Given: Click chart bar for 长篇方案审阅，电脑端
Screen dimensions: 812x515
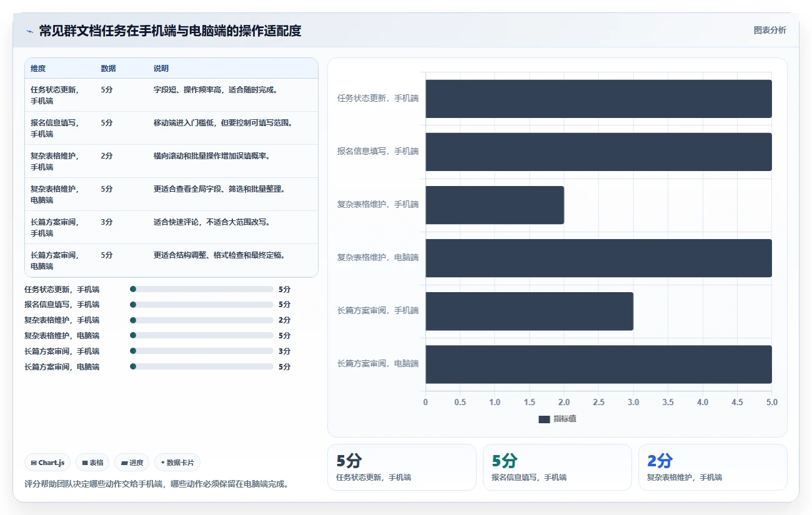Looking at the screenshot, I should tap(598, 364).
